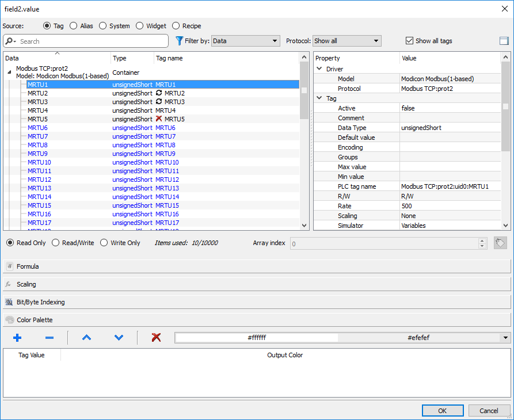Select the MRTU10 tag row
The image size is (514, 420).
pyautogui.click(x=151, y=162)
